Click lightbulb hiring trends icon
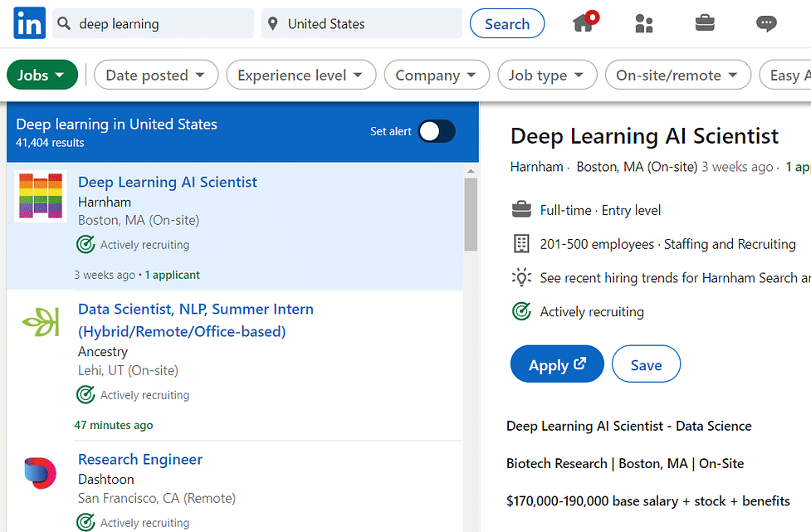 click(x=521, y=278)
